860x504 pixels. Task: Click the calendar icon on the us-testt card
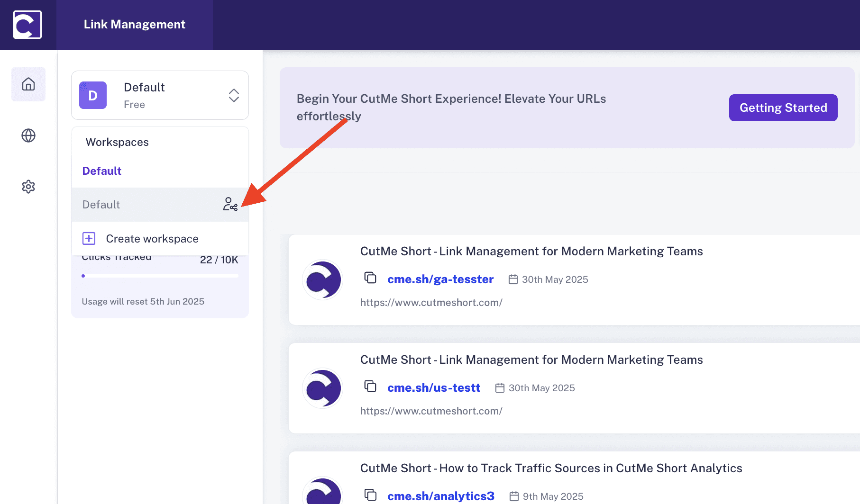(x=500, y=388)
